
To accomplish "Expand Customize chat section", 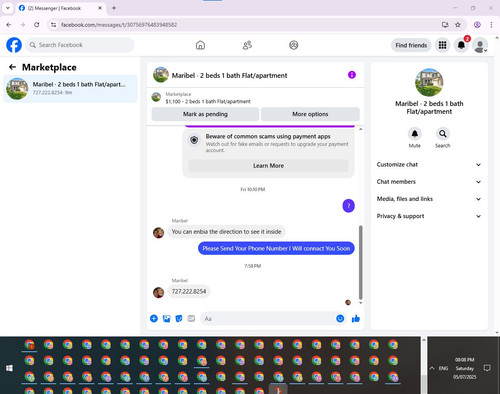I will coord(429,165).
